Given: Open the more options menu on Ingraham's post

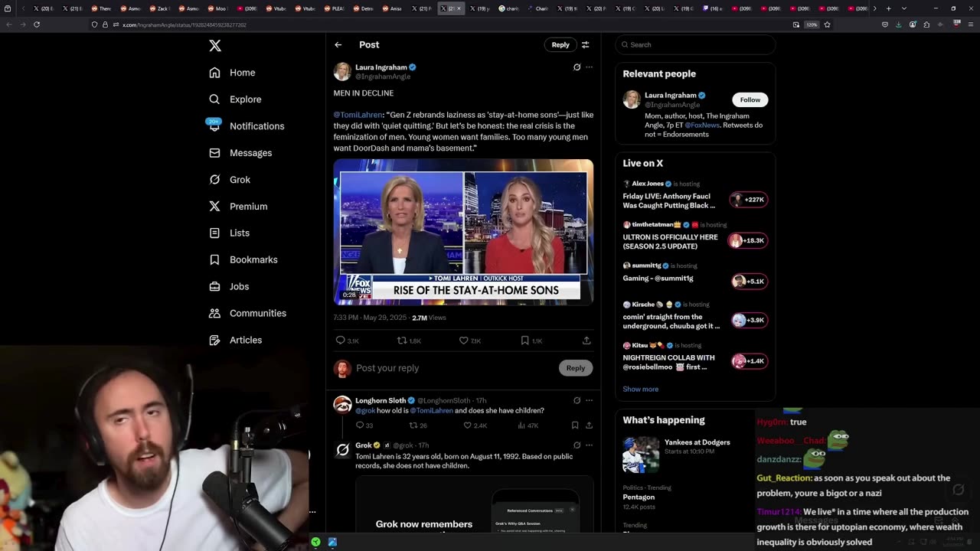Looking at the screenshot, I should click(x=589, y=67).
